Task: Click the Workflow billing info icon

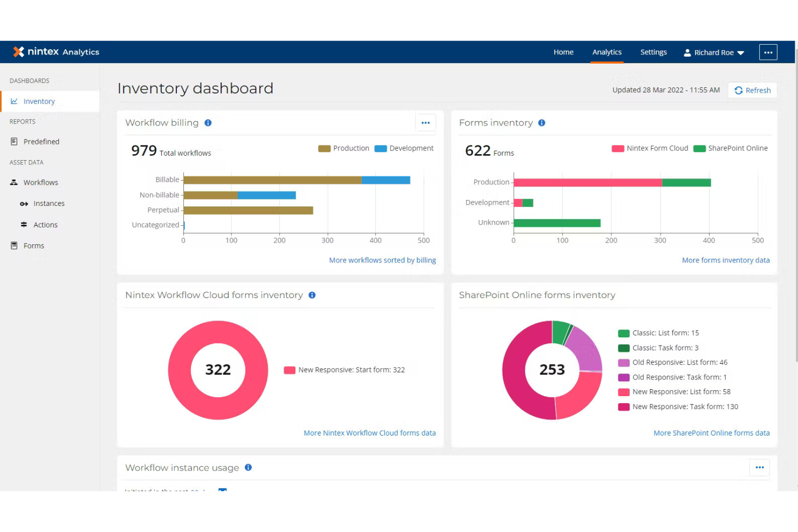Action: tap(208, 123)
